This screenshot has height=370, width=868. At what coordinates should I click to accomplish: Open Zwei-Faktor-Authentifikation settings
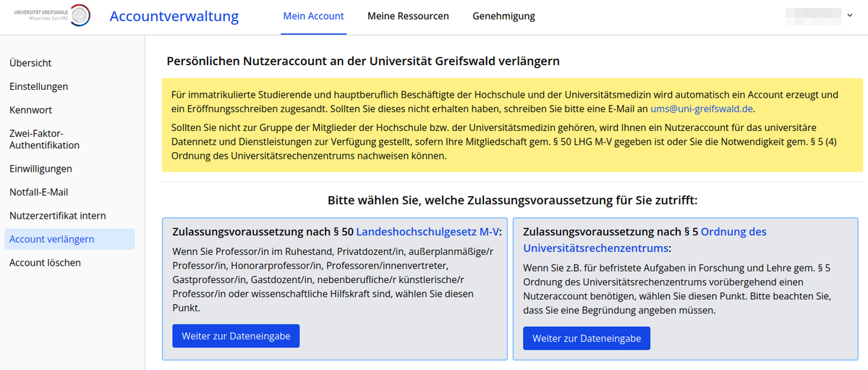click(44, 139)
